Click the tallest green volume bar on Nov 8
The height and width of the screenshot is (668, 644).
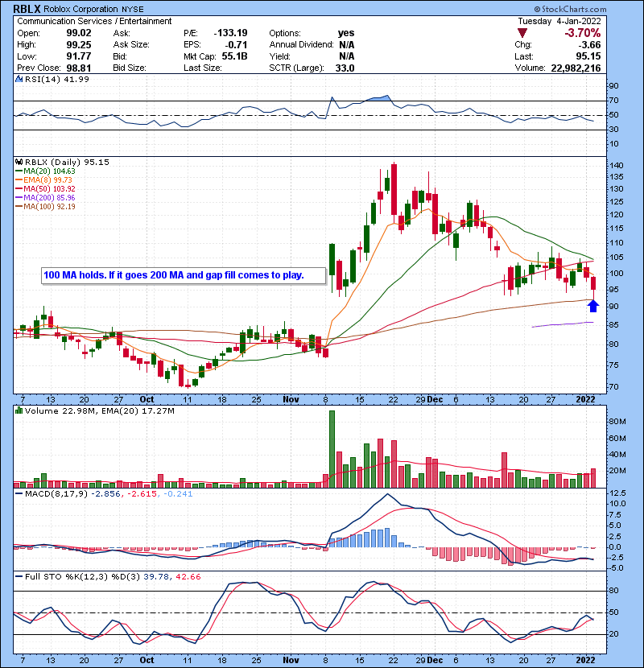(332, 449)
